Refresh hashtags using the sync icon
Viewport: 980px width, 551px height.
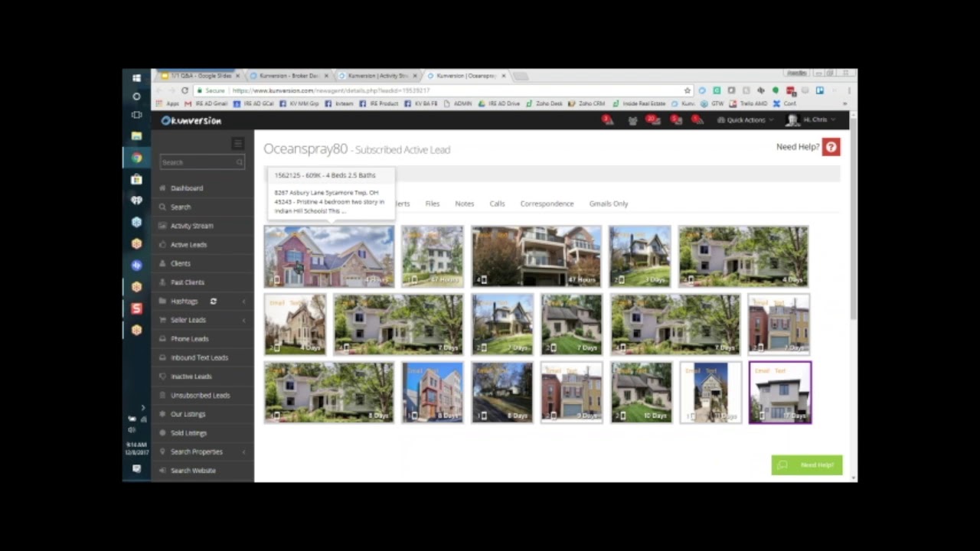pyautogui.click(x=214, y=302)
